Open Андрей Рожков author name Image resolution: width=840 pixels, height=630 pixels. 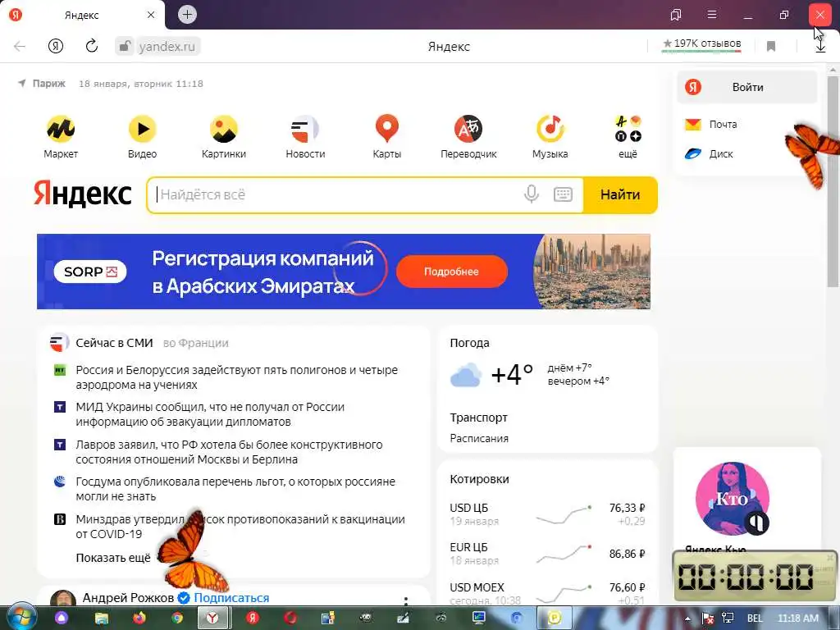128,598
